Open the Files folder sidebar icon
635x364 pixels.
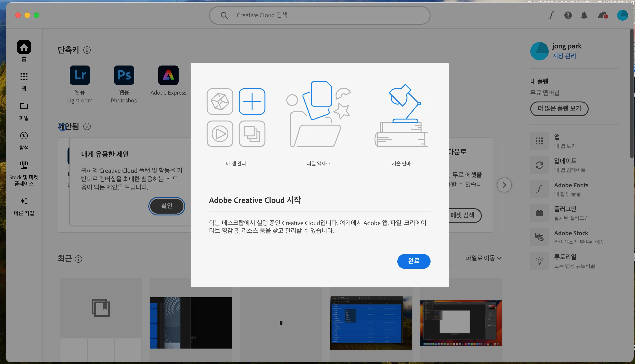click(24, 106)
